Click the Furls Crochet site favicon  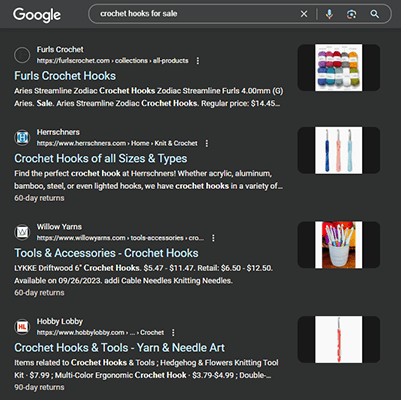(22, 55)
